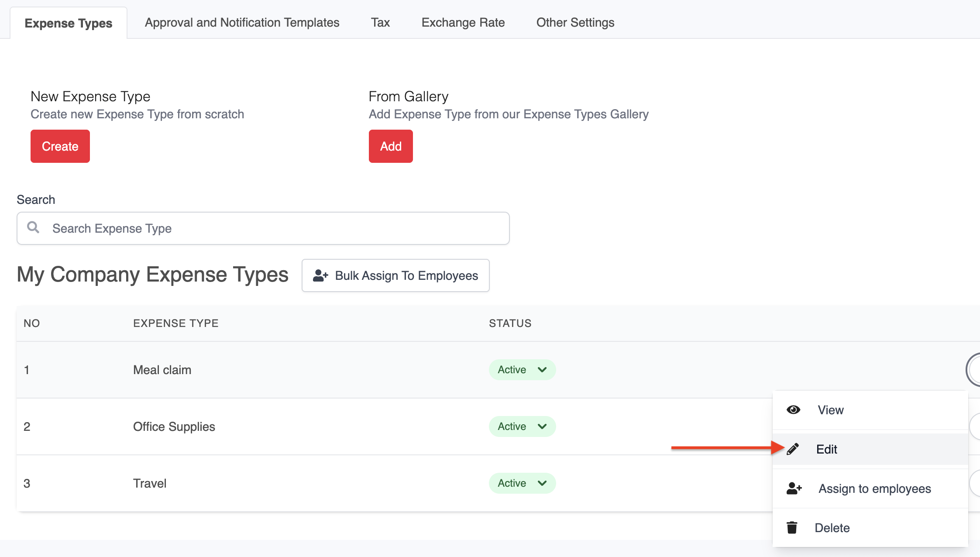Image resolution: width=980 pixels, height=557 pixels.
Task: Switch to Approval and Notification Templates tab
Action: pos(242,23)
